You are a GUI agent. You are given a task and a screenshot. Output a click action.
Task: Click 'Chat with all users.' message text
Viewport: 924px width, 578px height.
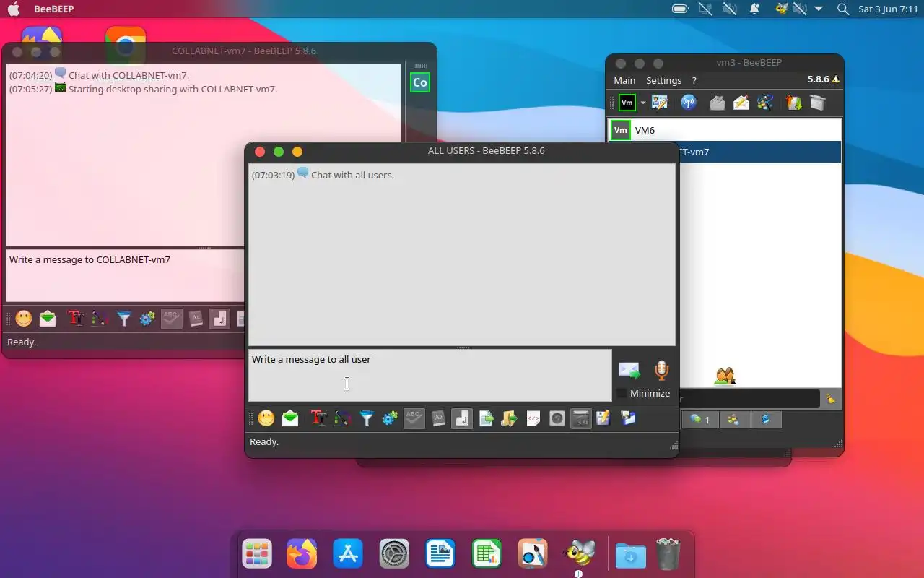352,175
